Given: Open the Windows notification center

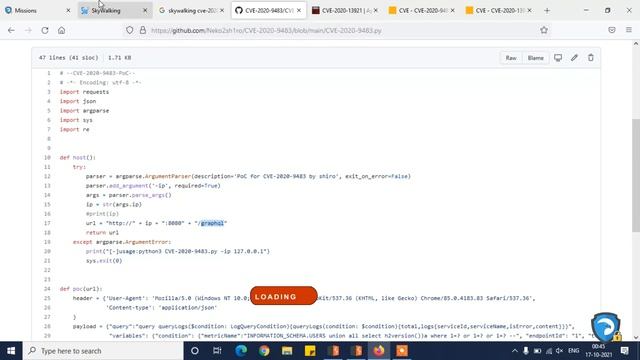Looking at the screenshot, I should 625,351.
